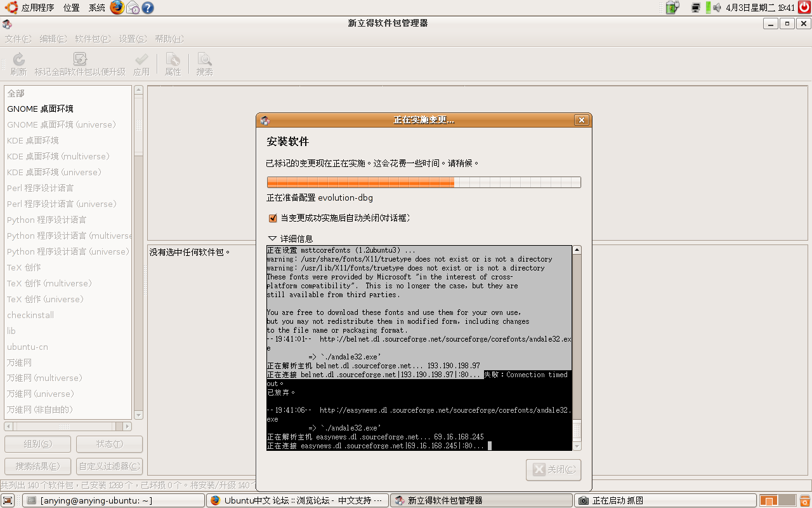
Task: Click the terminal output scrollbar up arrow
Action: [577, 250]
